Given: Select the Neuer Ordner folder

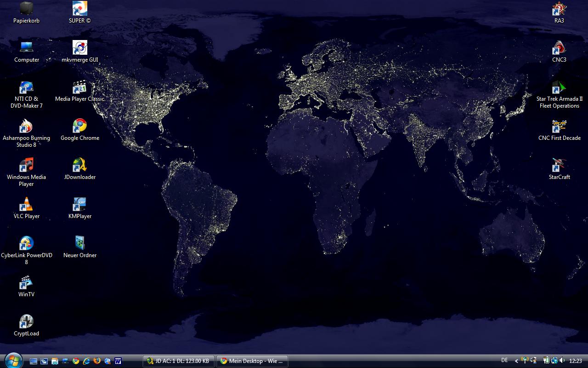Looking at the screenshot, I should (79, 243).
